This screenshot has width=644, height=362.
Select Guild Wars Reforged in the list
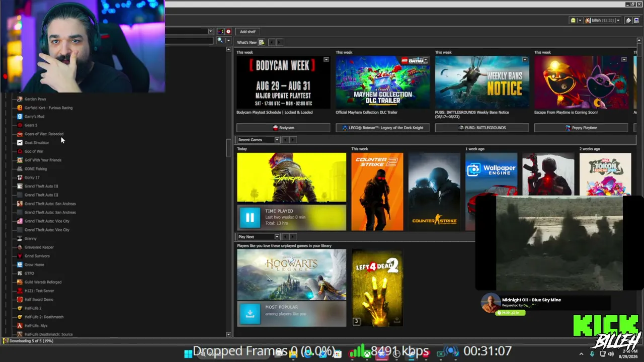pos(43,282)
